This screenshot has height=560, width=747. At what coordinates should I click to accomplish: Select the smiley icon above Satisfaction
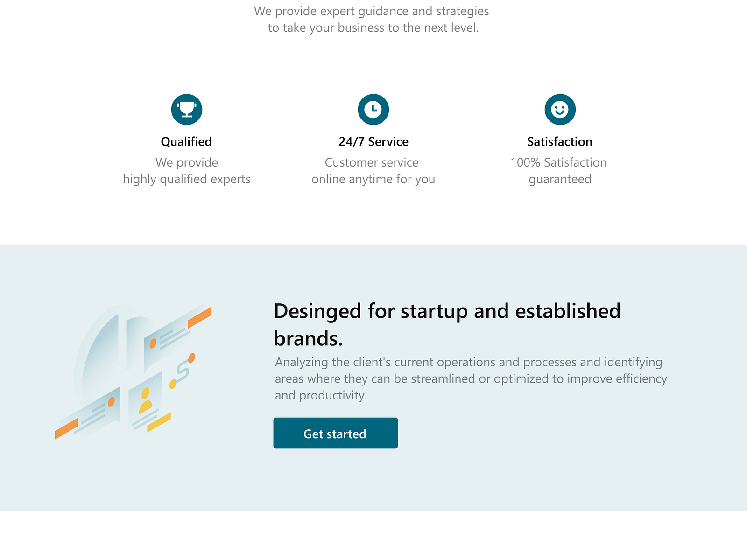pos(560,109)
